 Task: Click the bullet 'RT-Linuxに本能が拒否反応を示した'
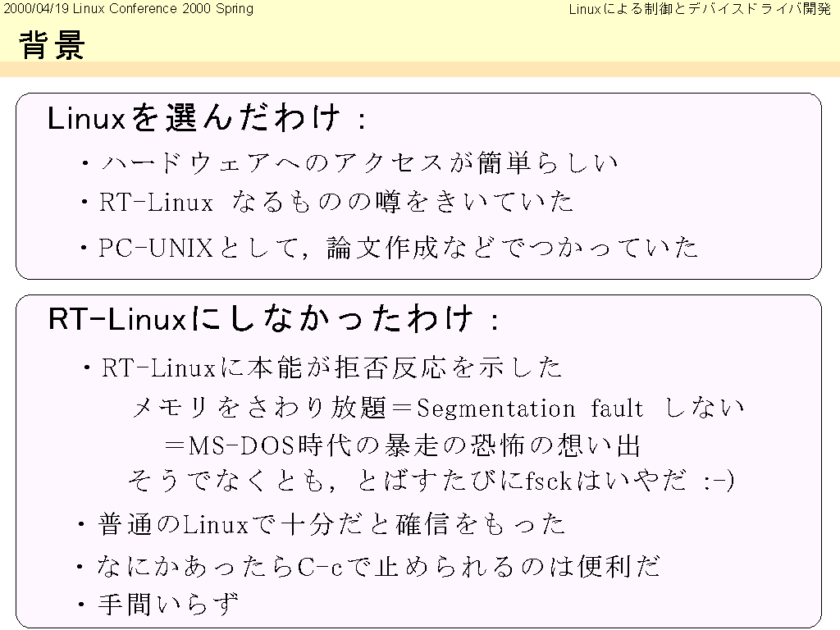coord(322,367)
